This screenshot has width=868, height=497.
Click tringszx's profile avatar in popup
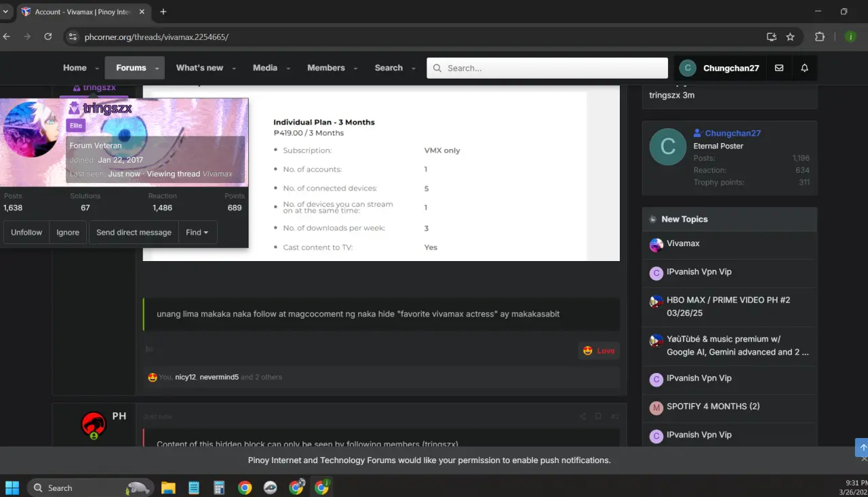[x=31, y=129]
